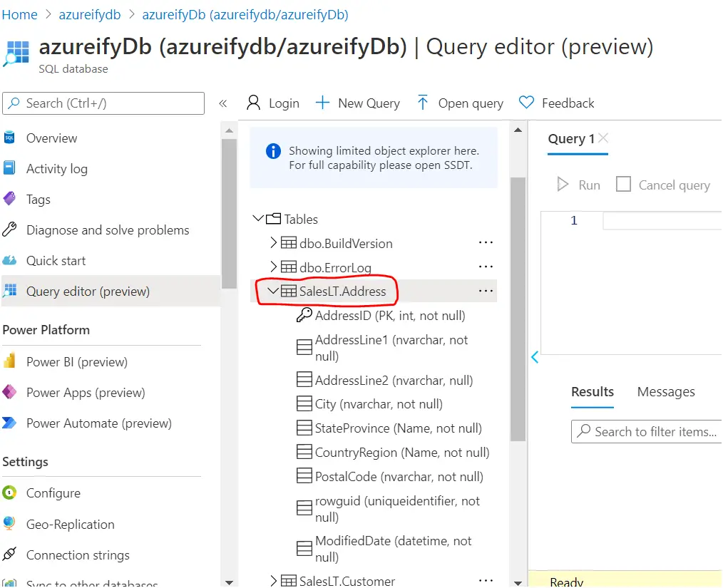Image resolution: width=723 pixels, height=588 pixels.
Task: Click the Feedback button label
Action: point(568,103)
